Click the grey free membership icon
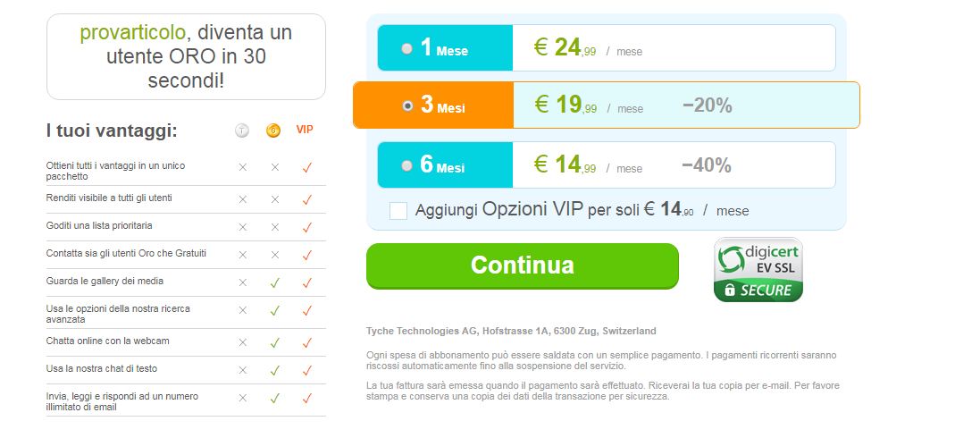This screenshot has height=438, width=980. 242,131
